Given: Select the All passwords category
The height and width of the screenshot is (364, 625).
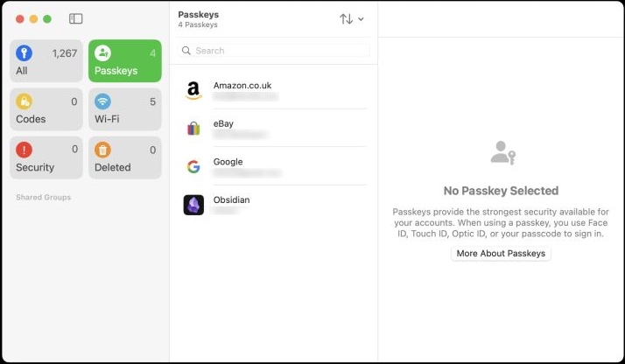Looking at the screenshot, I should point(47,61).
